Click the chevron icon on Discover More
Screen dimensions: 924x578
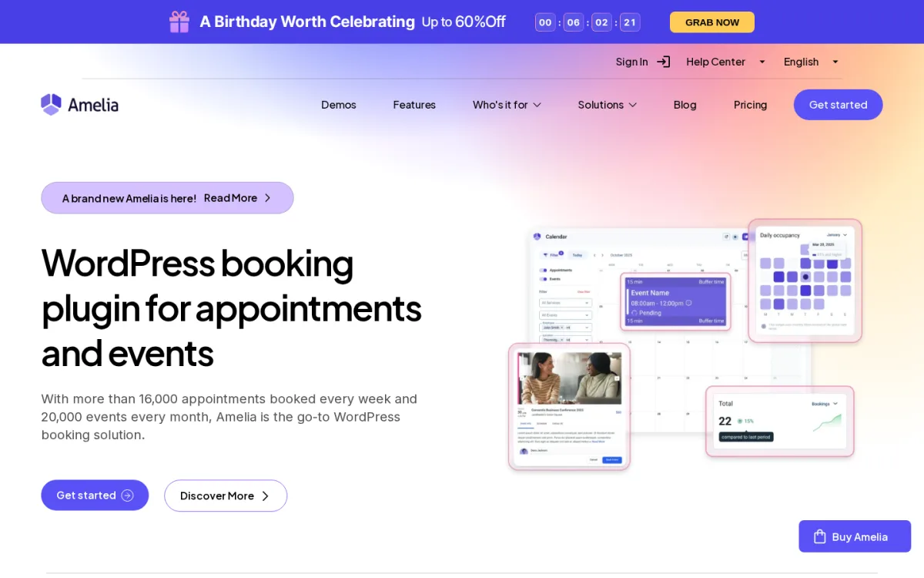265,496
